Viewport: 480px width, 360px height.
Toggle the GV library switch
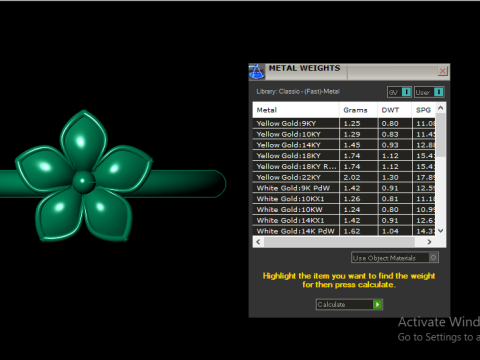point(399,92)
